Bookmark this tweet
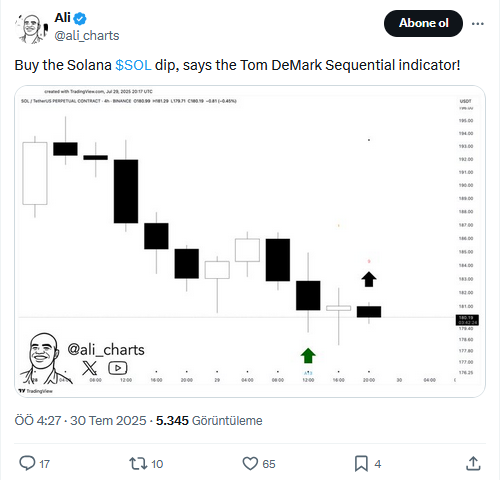503x480 pixels. (x=361, y=464)
